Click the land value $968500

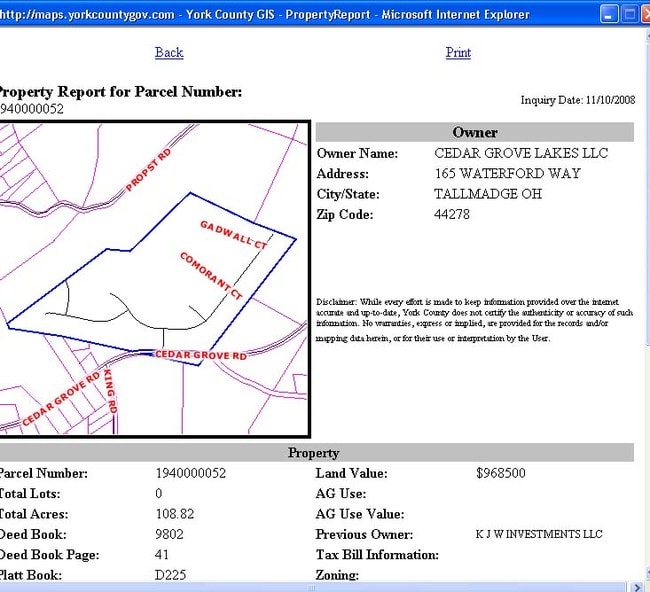[500, 474]
